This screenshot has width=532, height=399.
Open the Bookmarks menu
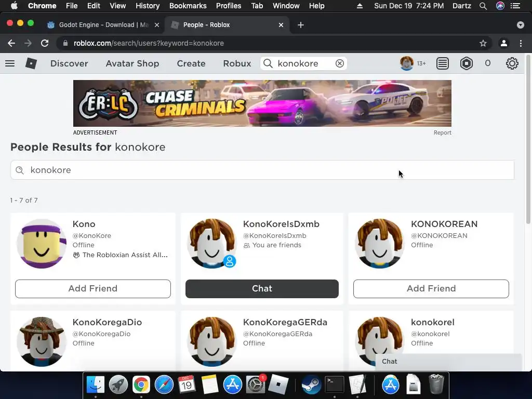click(x=188, y=6)
